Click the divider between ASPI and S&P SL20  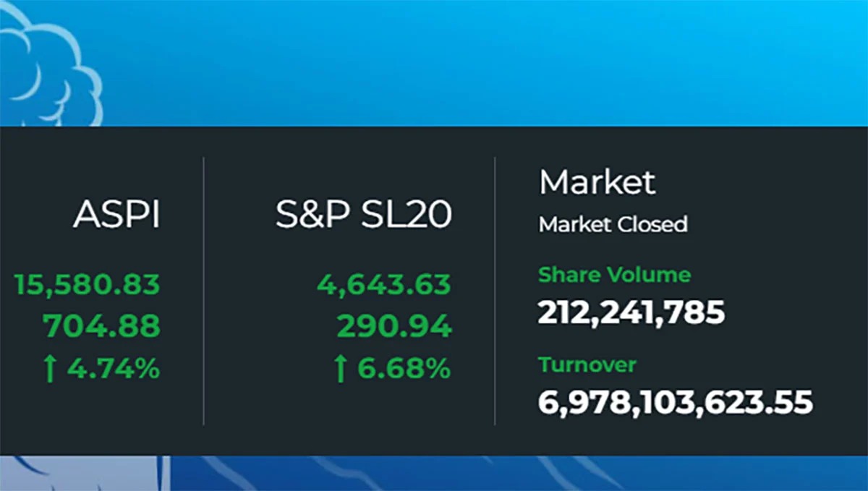[204, 289]
